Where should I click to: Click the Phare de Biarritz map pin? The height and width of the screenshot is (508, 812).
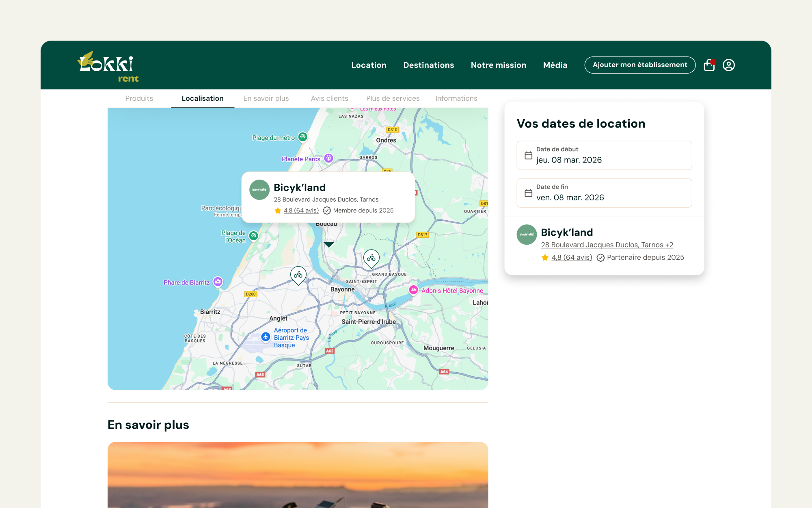pyautogui.click(x=218, y=282)
